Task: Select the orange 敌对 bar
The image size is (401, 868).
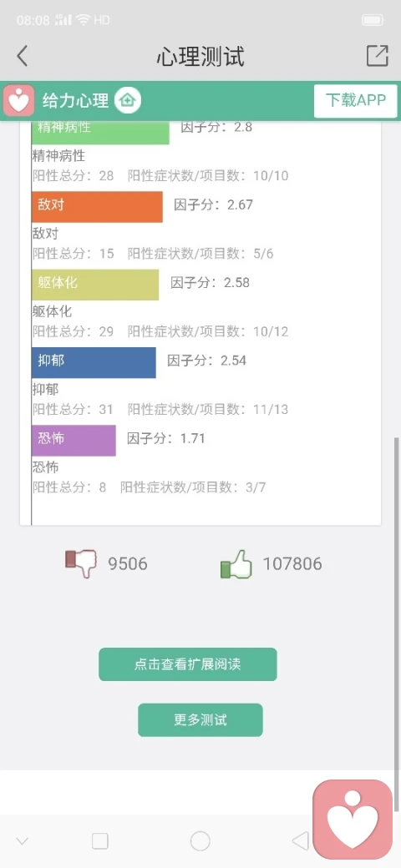Action: pos(97,207)
